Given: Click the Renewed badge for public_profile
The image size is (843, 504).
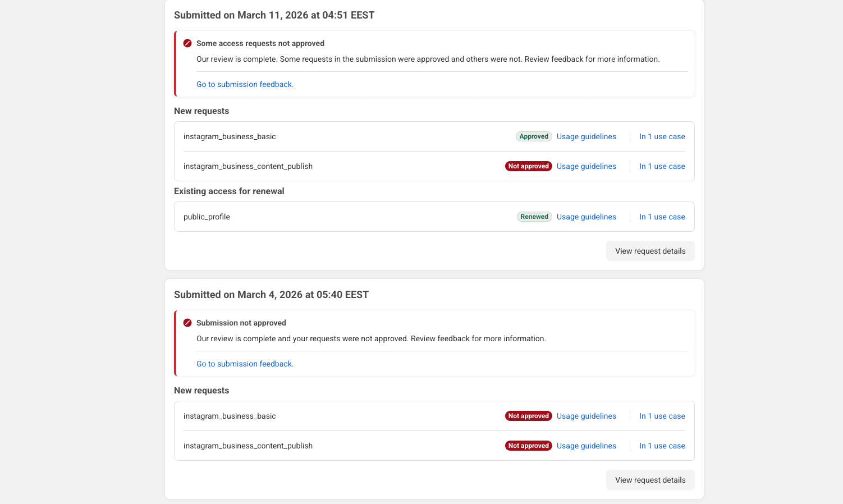Looking at the screenshot, I should pos(534,217).
